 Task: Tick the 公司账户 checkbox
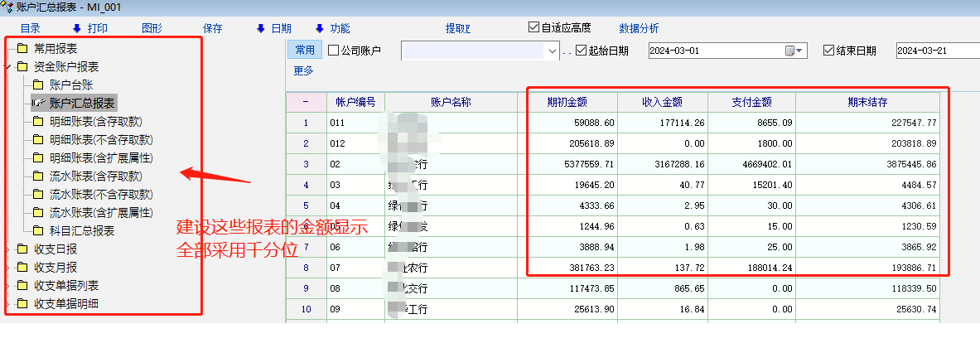coord(334,51)
